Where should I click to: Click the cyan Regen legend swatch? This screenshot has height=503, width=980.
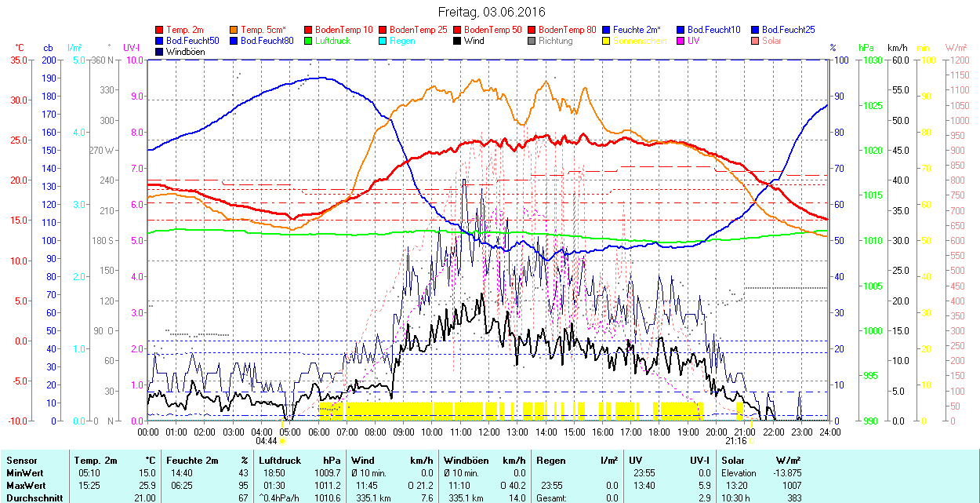click(383, 41)
